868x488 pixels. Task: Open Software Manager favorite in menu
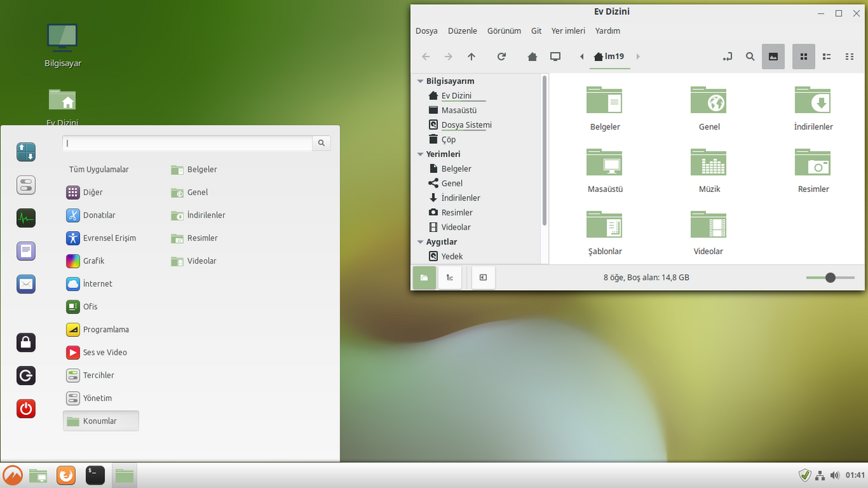[26, 152]
